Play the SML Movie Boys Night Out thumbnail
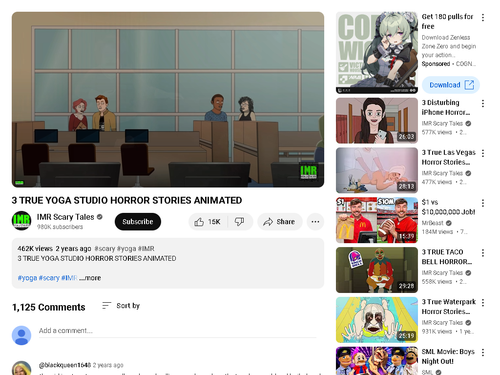The image size is (500, 375). click(x=377, y=361)
